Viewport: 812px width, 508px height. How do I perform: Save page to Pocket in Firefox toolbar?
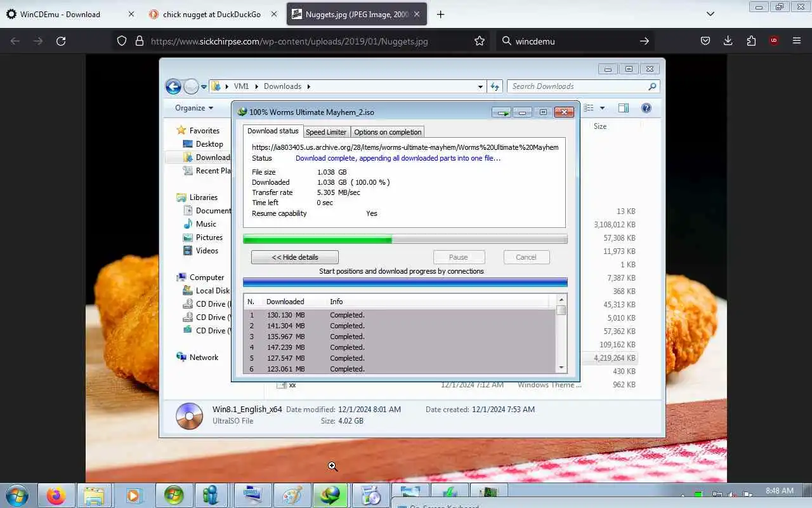point(705,41)
